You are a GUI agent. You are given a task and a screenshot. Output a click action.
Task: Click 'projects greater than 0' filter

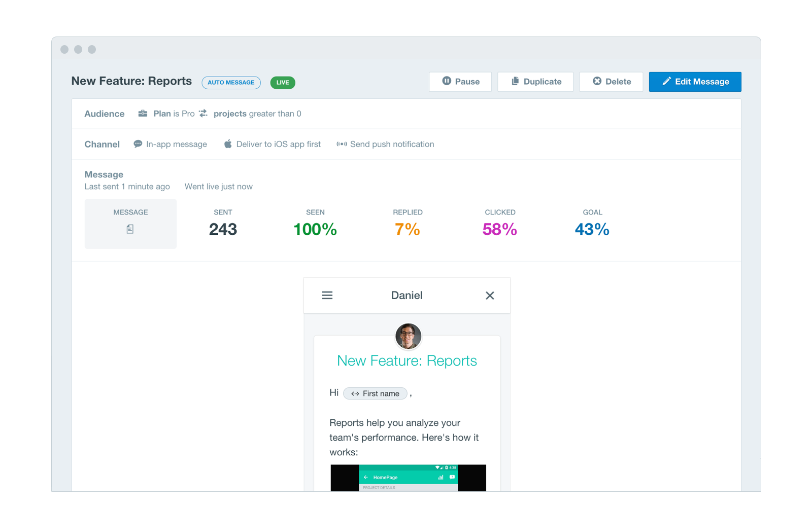click(x=257, y=114)
